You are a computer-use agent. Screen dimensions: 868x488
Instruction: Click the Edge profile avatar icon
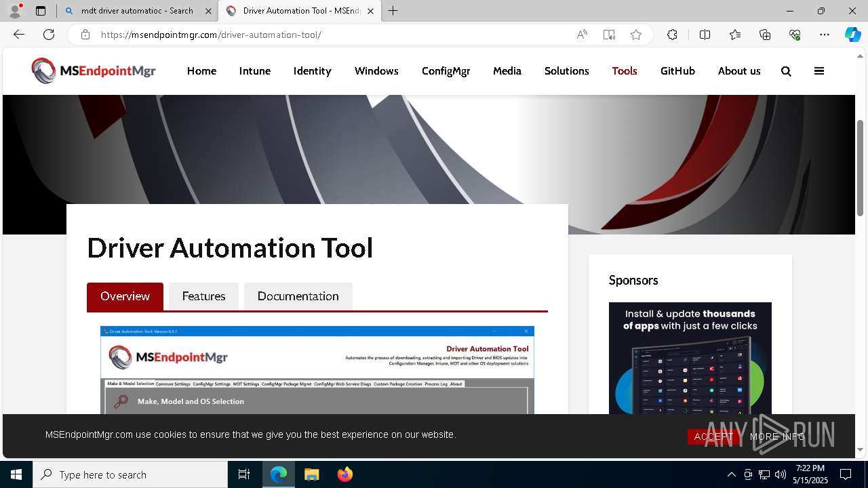tap(15, 11)
